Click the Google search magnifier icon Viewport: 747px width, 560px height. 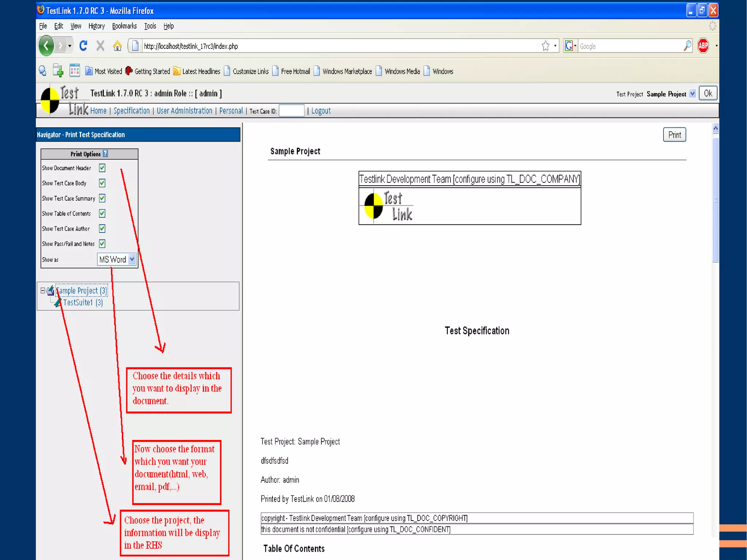click(687, 46)
